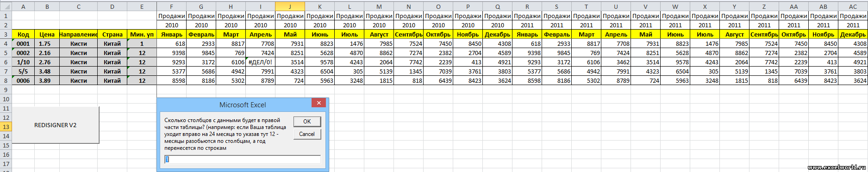The image size is (868, 172).
Task: Select 'Китай' cell in row 5
Action: tap(112, 53)
